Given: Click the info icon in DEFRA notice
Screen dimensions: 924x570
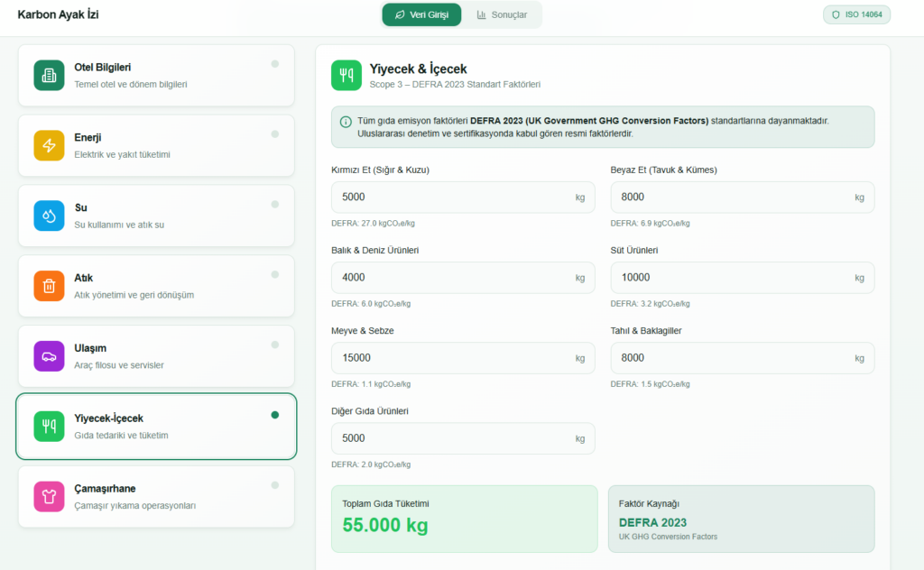Looking at the screenshot, I should point(346,122).
